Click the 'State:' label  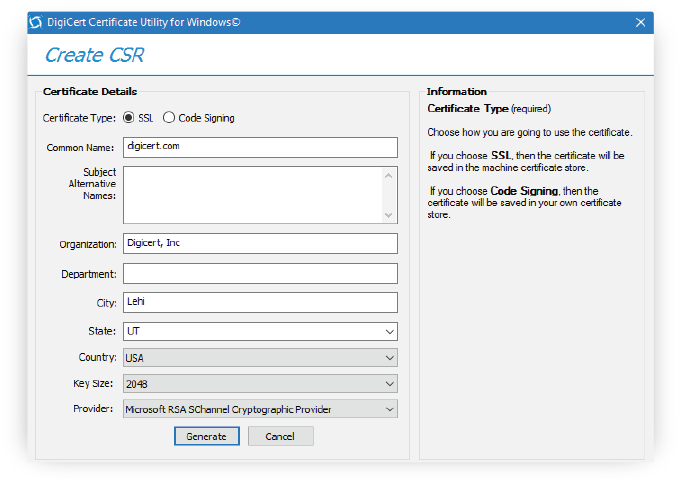(102, 331)
